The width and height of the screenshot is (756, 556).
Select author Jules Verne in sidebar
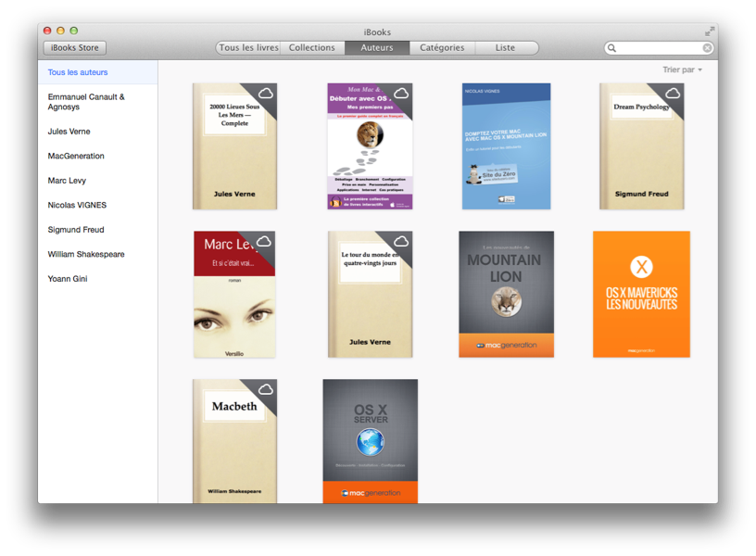[98, 132]
